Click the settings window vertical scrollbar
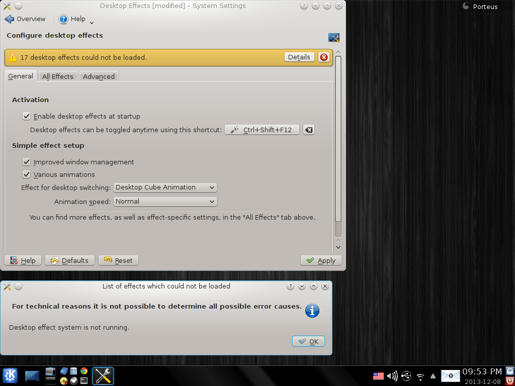Screen dimensions: 515x386 pyautogui.click(x=338, y=138)
